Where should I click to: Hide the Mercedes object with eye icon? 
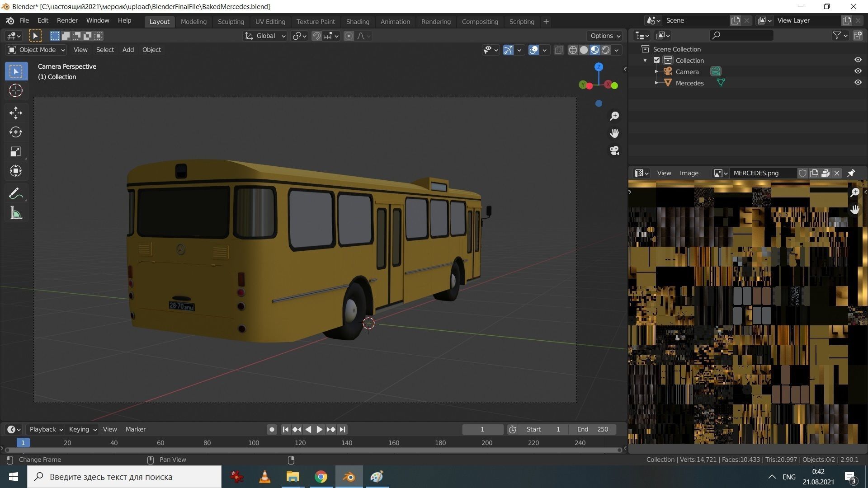(858, 83)
